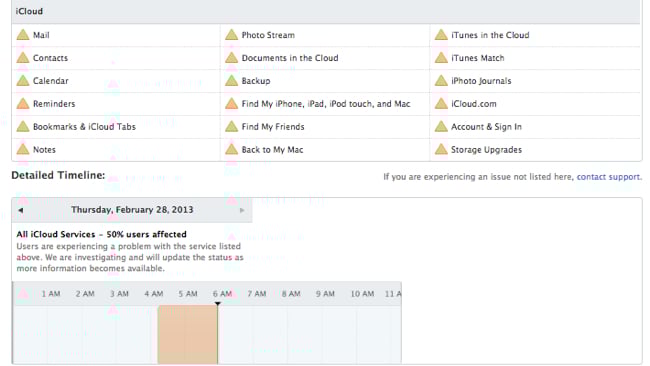The image size is (650, 366).
Task: Click the Account & Sign In entry
Action: [486, 127]
